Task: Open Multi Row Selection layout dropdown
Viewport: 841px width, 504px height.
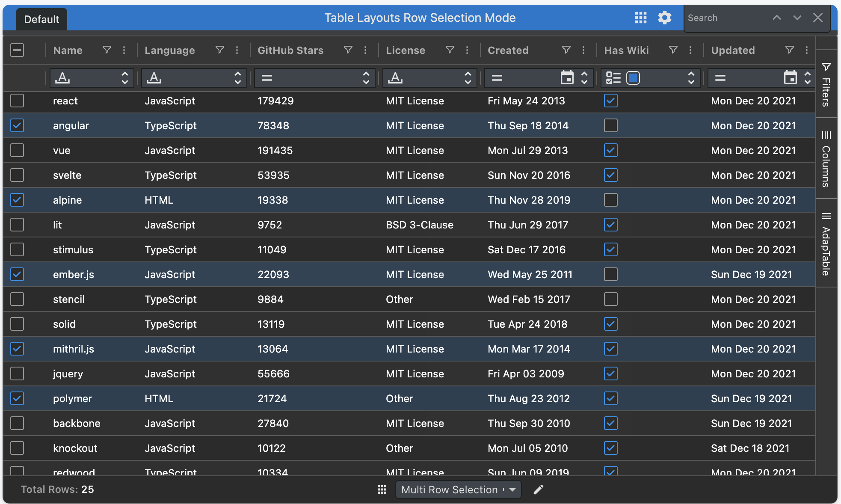Action: [x=458, y=489]
